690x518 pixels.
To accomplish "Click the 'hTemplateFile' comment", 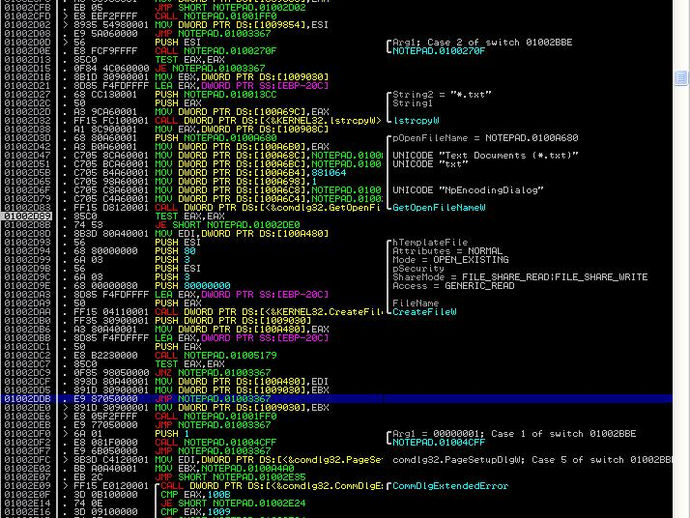I will (x=429, y=242).
